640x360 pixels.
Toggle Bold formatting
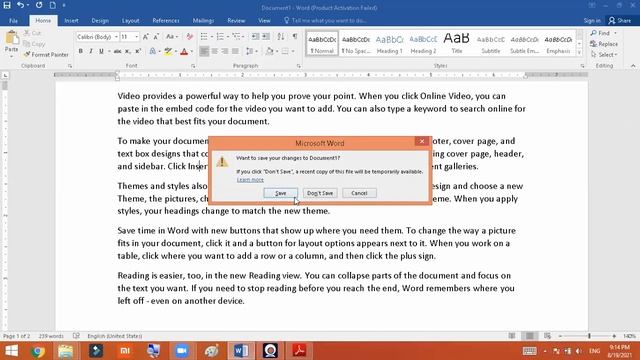[x=80, y=51]
